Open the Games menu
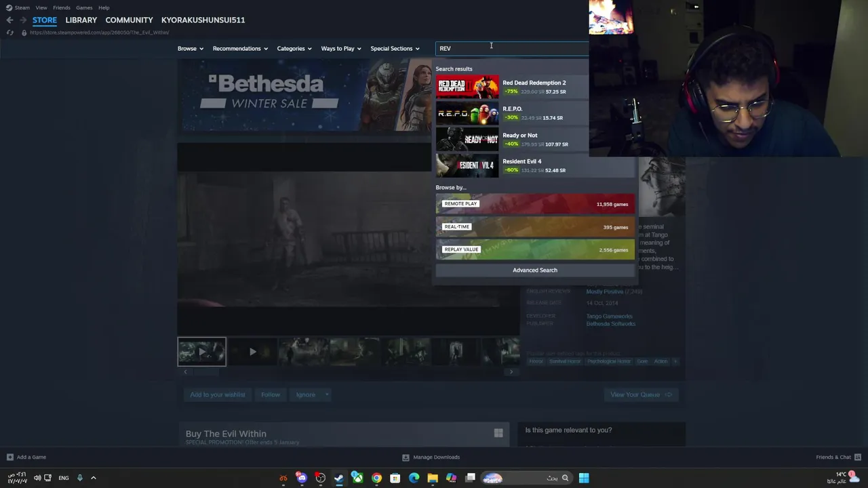Image resolution: width=868 pixels, height=488 pixels. point(84,7)
